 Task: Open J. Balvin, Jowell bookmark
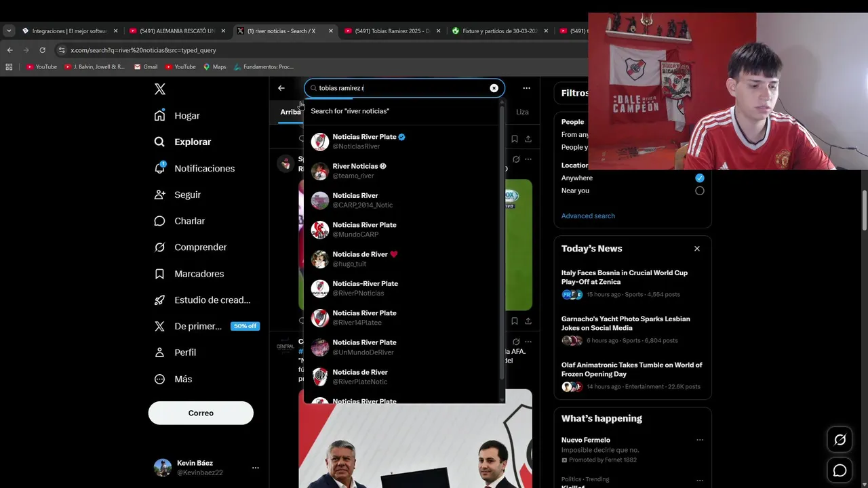[94, 67]
